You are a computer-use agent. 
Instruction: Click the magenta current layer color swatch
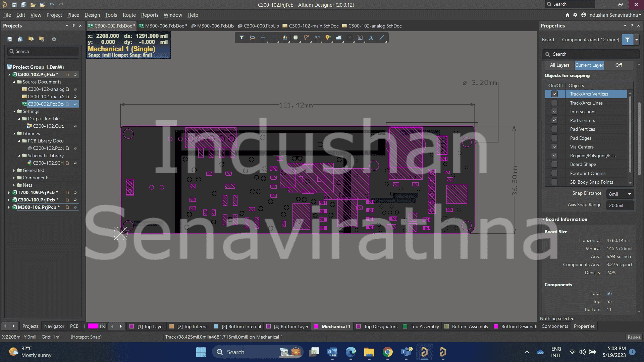(x=93, y=326)
